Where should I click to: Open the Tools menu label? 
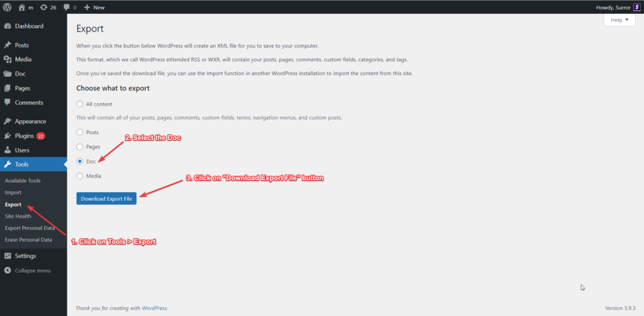[x=22, y=164]
